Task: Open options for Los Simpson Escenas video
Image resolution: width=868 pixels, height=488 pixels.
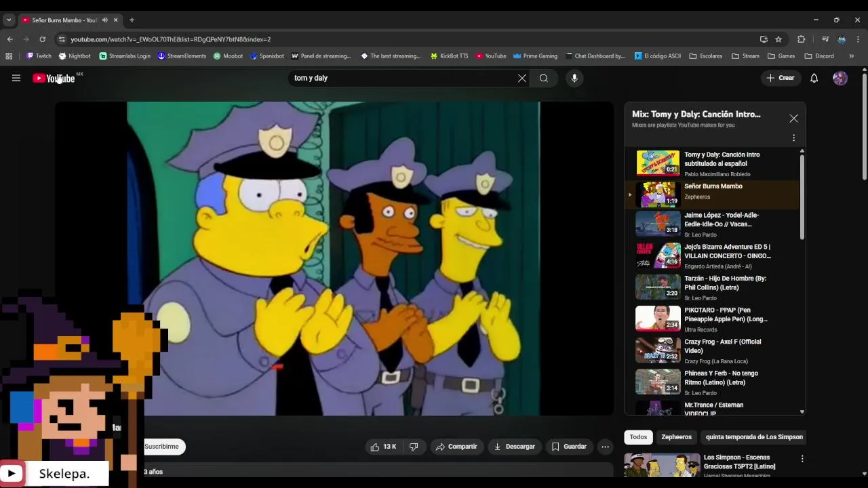Action: coord(802,459)
